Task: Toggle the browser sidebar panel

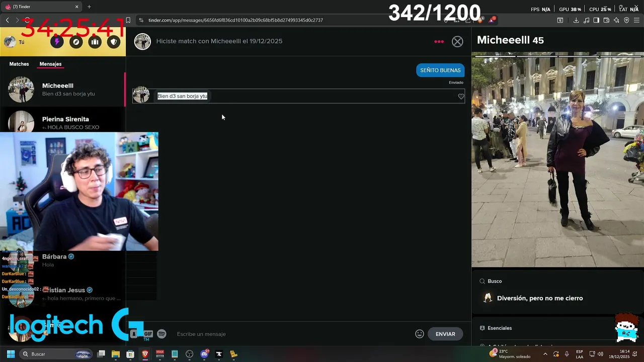Action: tap(596, 20)
